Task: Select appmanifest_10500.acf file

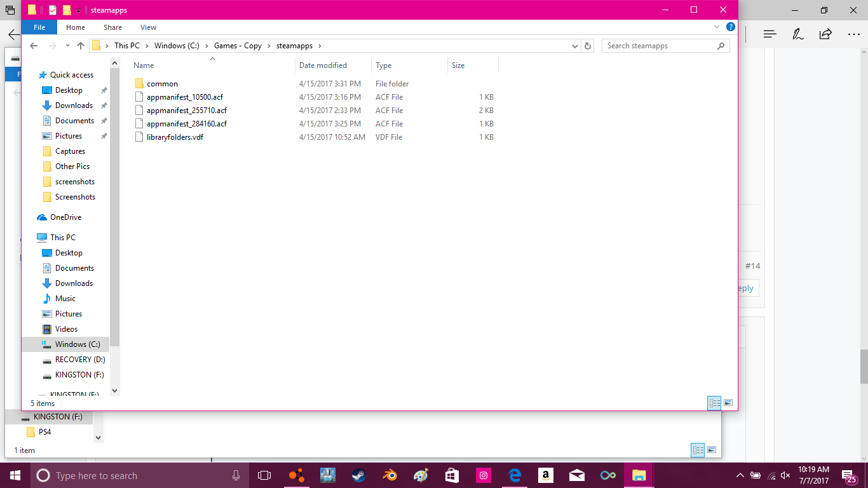Action: coord(184,97)
